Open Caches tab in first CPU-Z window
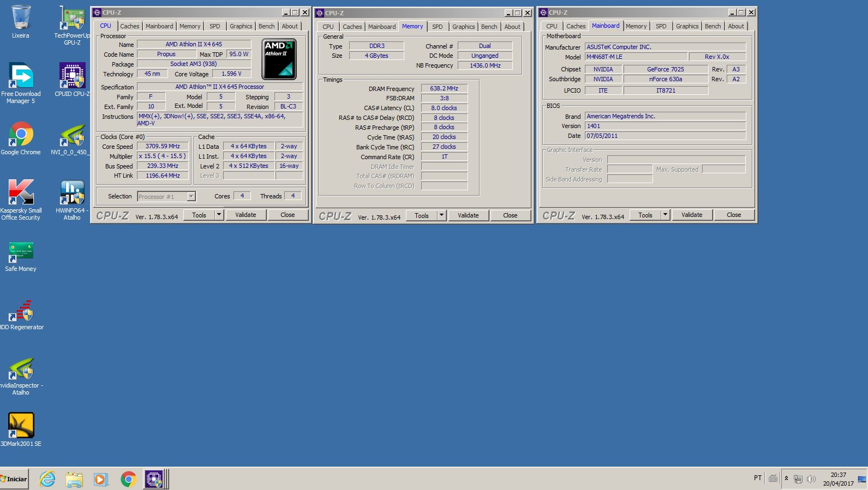This screenshot has height=490, width=868. click(x=130, y=26)
